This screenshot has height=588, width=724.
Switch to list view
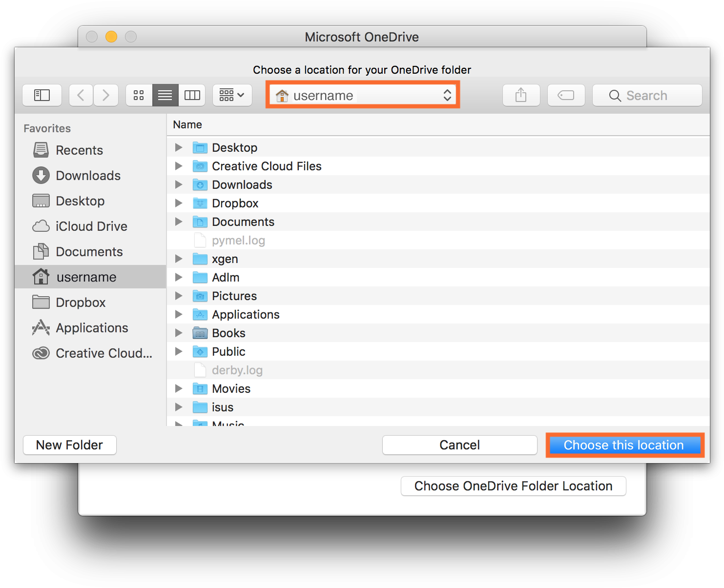(165, 95)
